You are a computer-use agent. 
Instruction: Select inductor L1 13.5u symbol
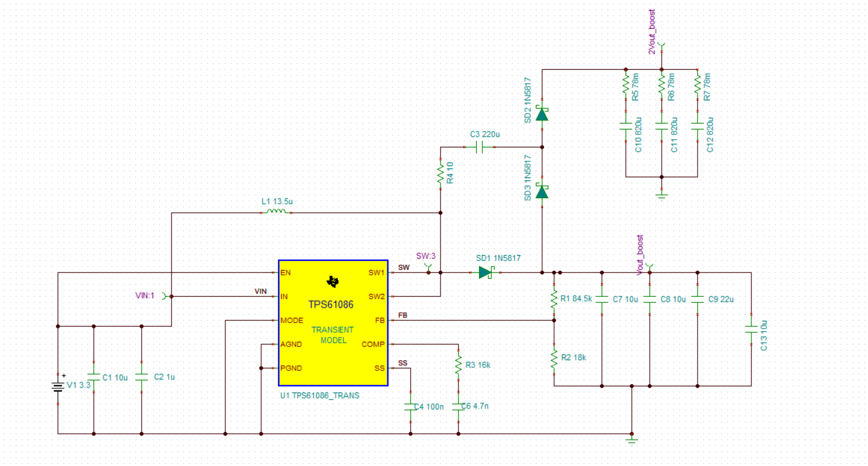coord(276,212)
